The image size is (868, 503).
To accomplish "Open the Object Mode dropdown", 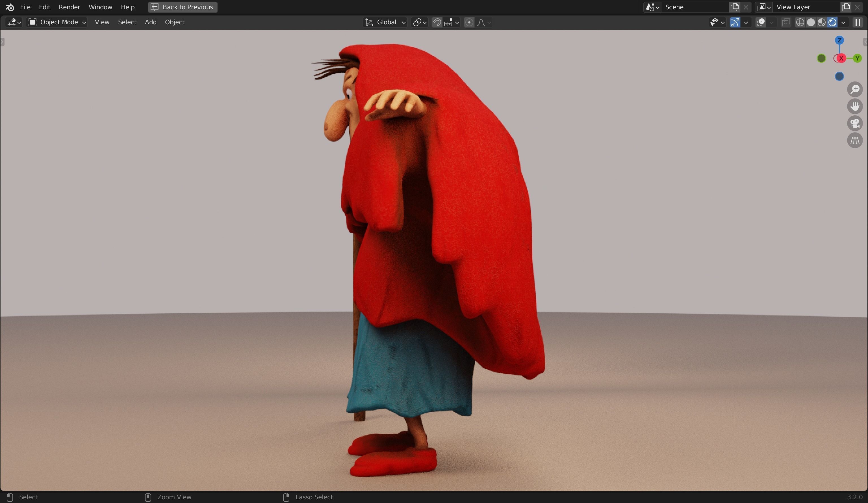I will coord(57,22).
